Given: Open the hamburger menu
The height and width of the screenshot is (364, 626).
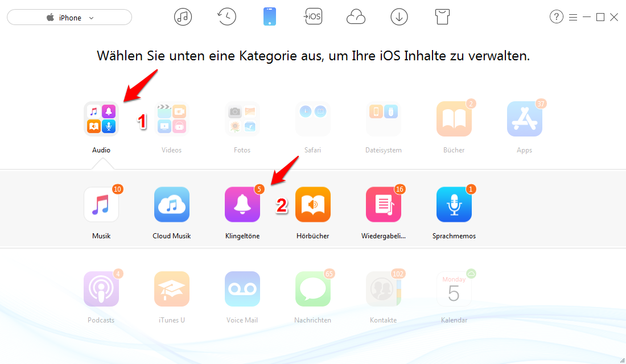Looking at the screenshot, I should coord(573,17).
